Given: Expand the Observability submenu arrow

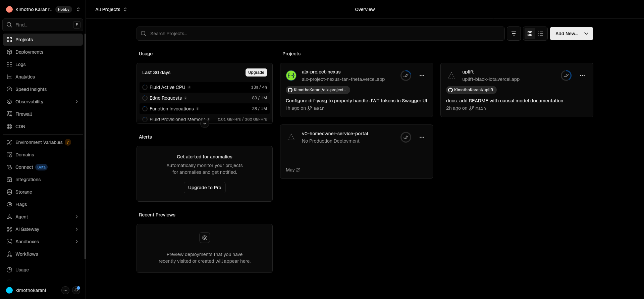Looking at the screenshot, I should 77,102.
